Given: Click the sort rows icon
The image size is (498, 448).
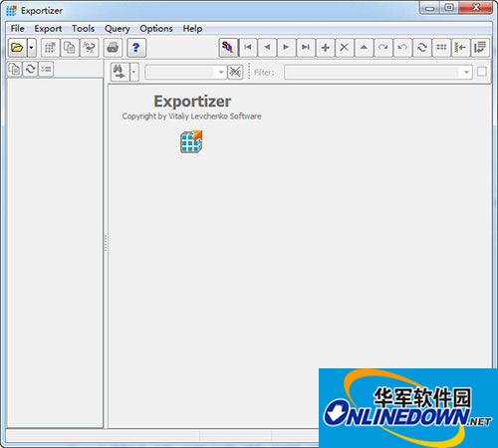Looking at the screenshot, I should tap(480, 48).
